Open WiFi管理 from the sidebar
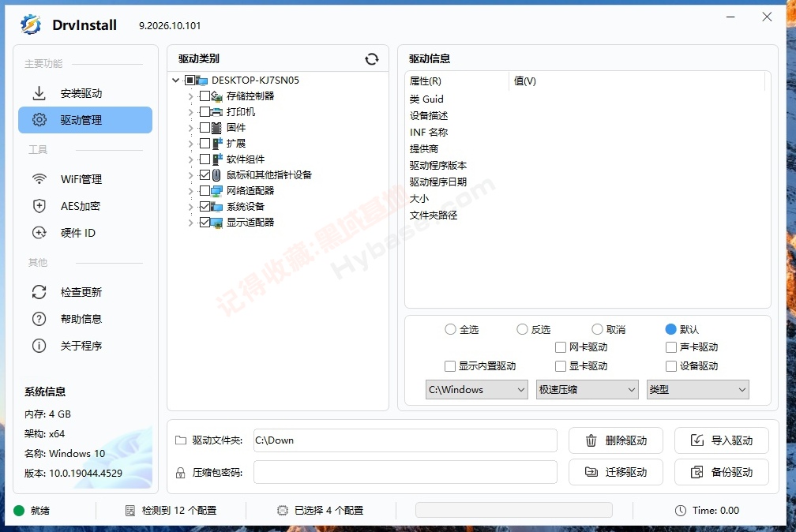796x532 pixels. click(x=85, y=178)
